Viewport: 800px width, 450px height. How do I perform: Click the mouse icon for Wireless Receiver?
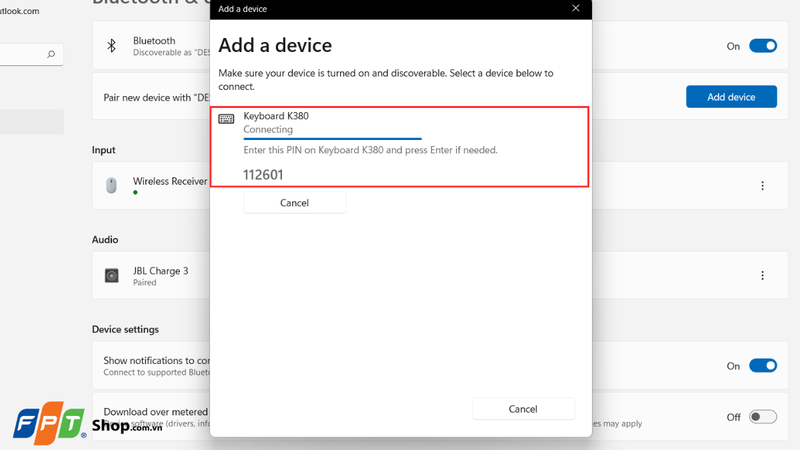point(111,185)
